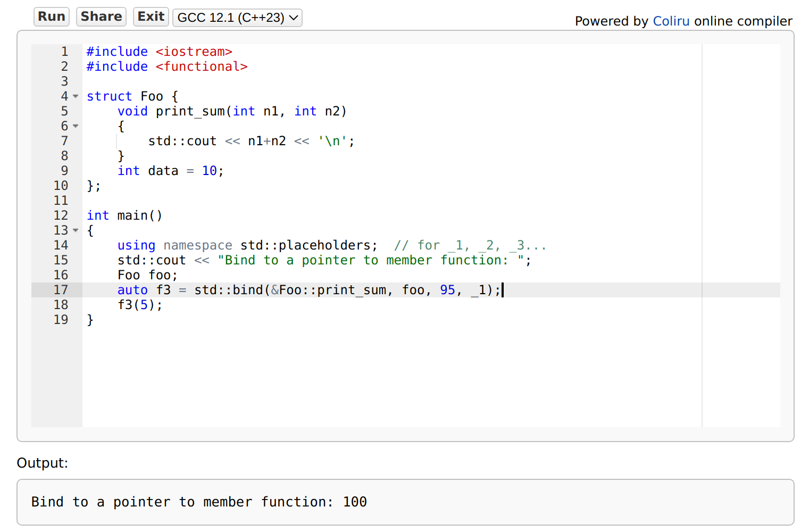The width and height of the screenshot is (801, 532).
Task: Click the Run button
Action: click(x=52, y=17)
